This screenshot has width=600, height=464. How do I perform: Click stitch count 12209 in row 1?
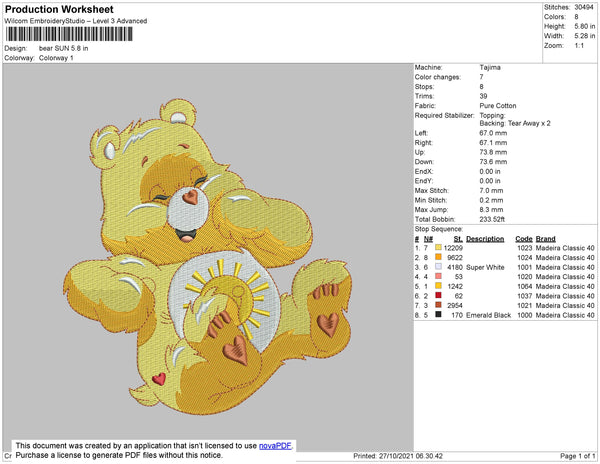pos(453,248)
